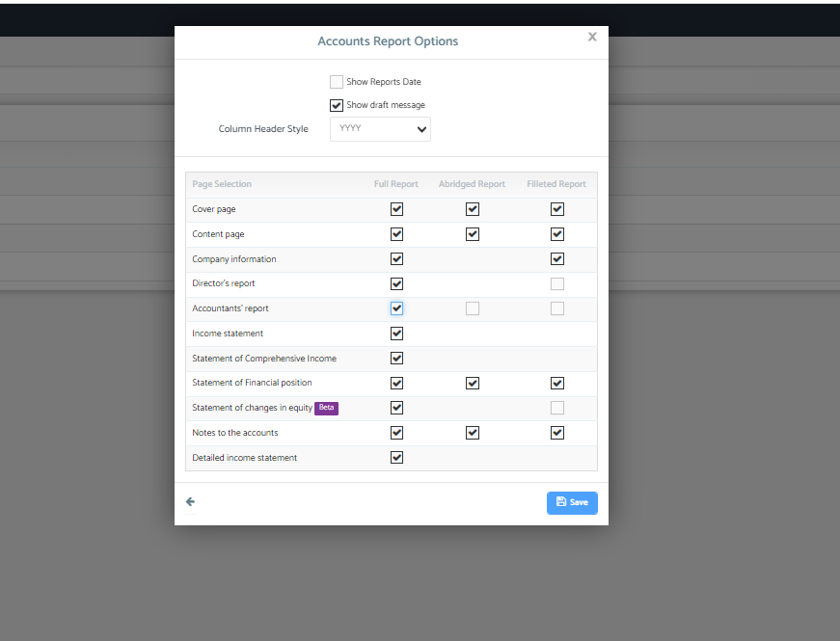This screenshot has width=840, height=641.
Task: Uncheck Director's report Full Report box
Action: click(396, 283)
